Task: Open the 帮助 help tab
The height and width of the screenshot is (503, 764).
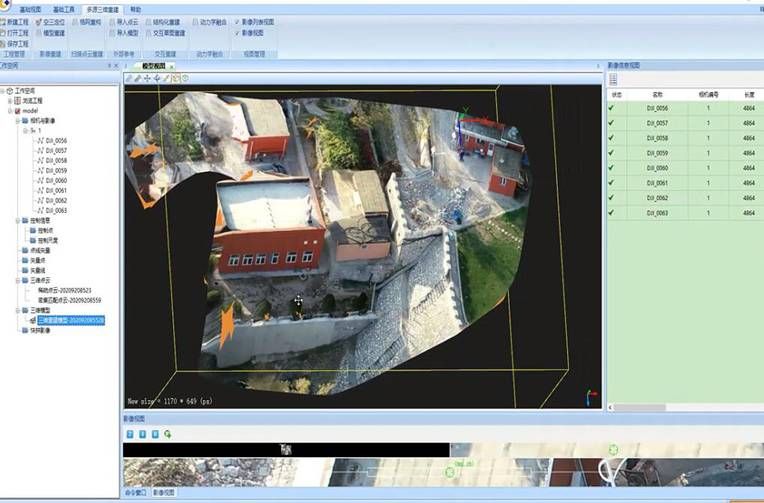Action: click(x=136, y=9)
